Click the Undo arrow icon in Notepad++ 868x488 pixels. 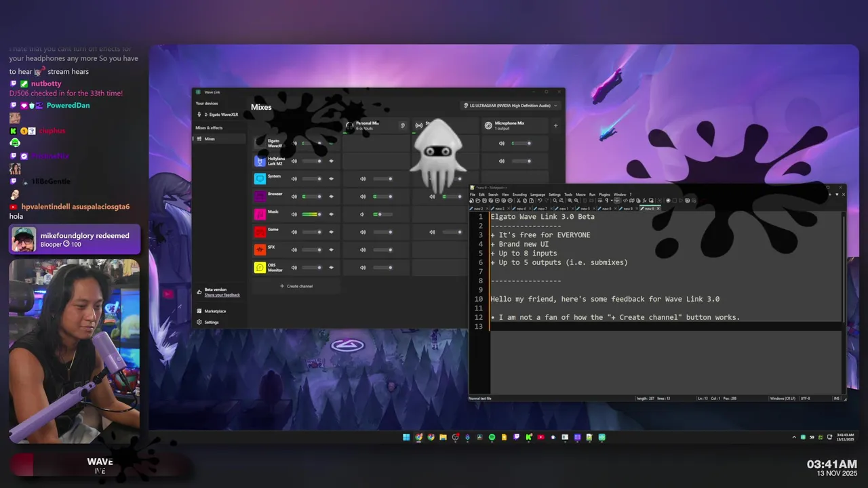540,201
